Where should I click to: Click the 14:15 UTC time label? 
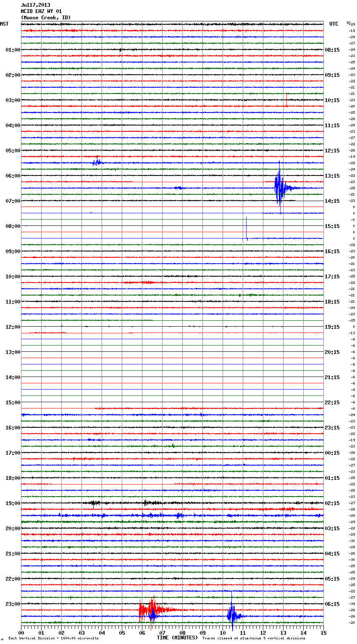[332, 201]
